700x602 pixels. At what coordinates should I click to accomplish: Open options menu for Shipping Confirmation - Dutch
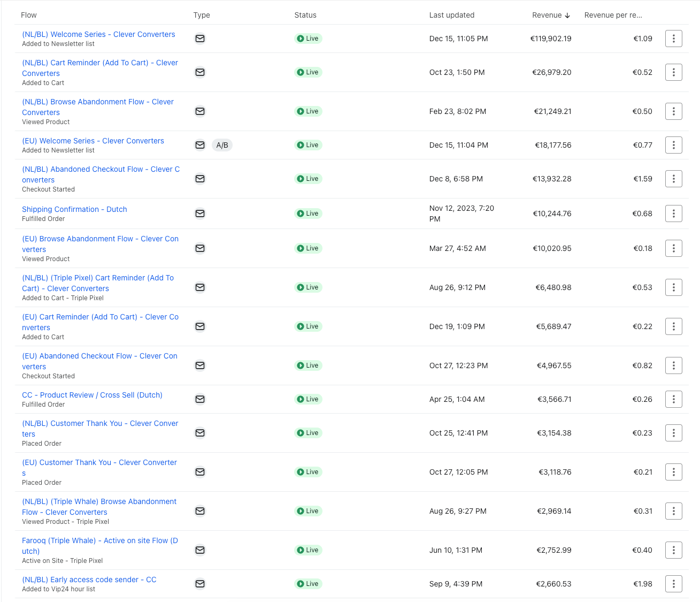click(674, 214)
